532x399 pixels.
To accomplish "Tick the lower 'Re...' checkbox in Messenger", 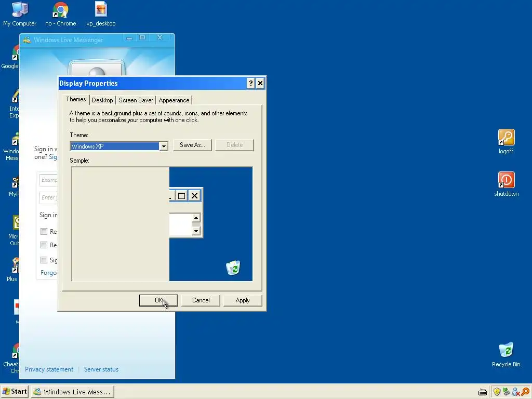I will coord(44,245).
